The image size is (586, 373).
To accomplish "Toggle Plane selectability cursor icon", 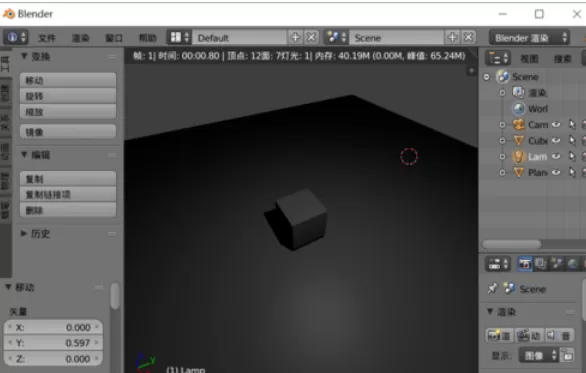I will point(572,172).
